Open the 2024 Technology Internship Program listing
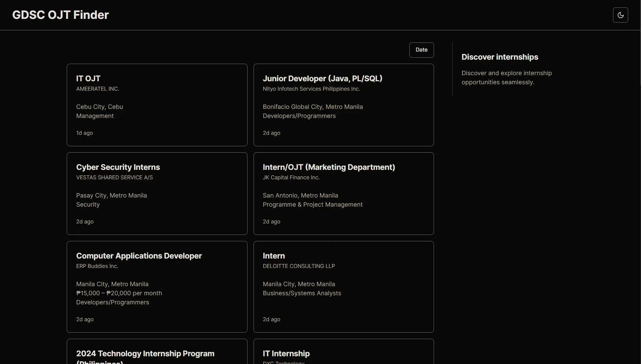This screenshot has width=641, height=364. tap(157, 353)
